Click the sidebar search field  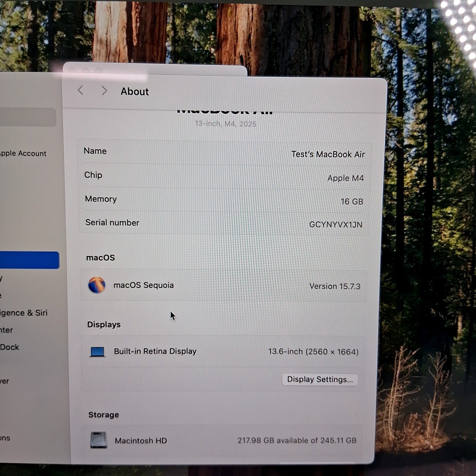coord(28,117)
